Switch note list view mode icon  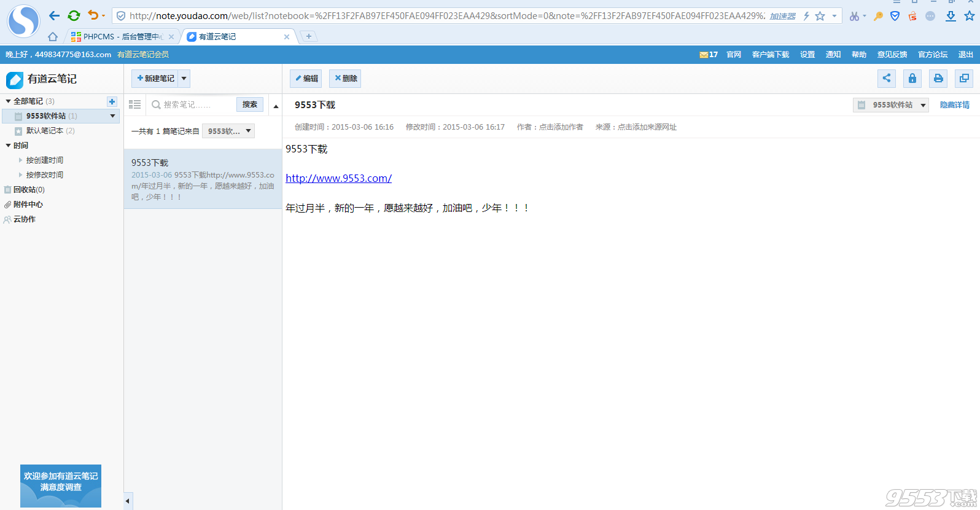pyautogui.click(x=135, y=104)
